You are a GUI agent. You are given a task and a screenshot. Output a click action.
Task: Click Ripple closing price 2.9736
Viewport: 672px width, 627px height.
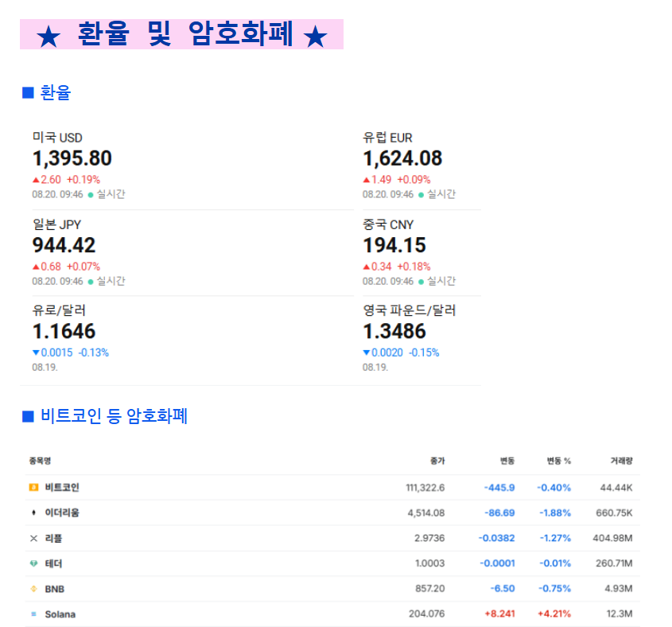(x=429, y=538)
